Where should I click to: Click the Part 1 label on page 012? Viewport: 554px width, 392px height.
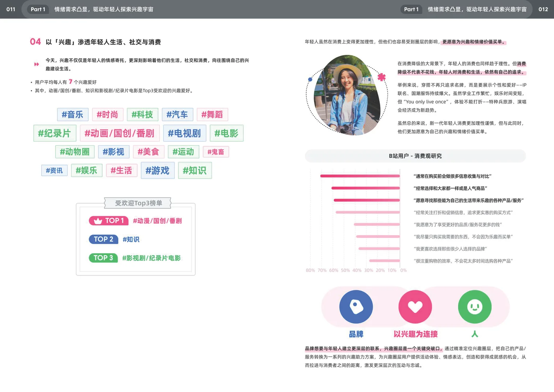coord(411,9)
